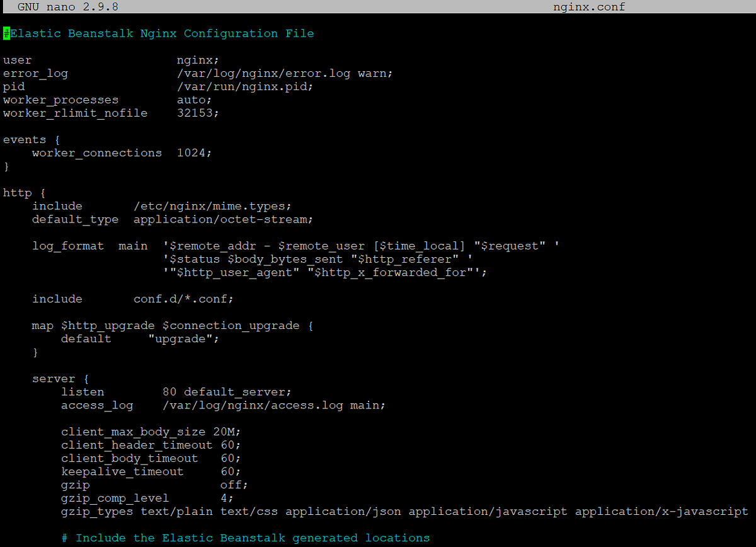Click the '/var/log/nginx/error.log warn;' value
Image resolution: width=756 pixels, height=547 pixels.
pos(285,74)
